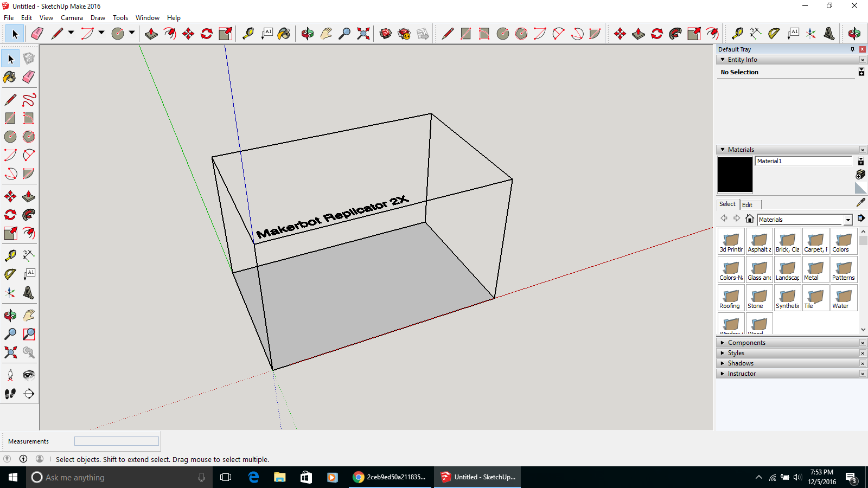The image size is (868, 488).
Task: Activate the Orbit tool in left toolbar
Action: pos(10,316)
